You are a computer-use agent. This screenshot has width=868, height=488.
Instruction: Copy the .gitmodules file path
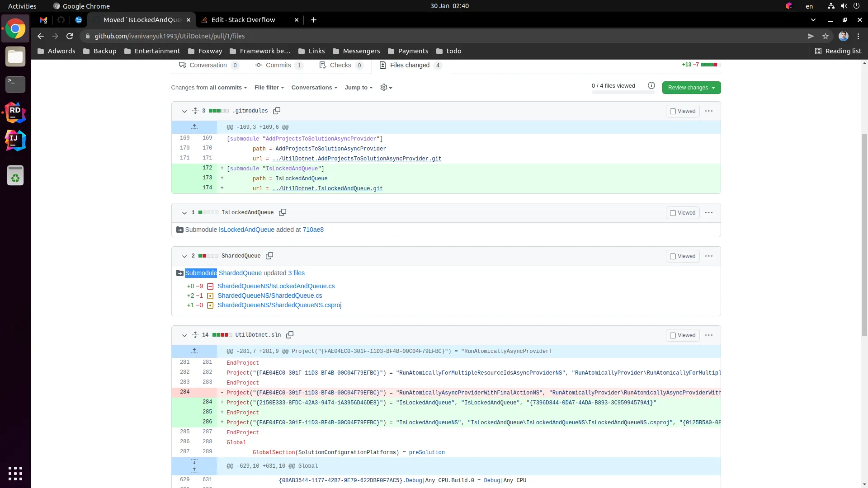(x=277, y=111)
